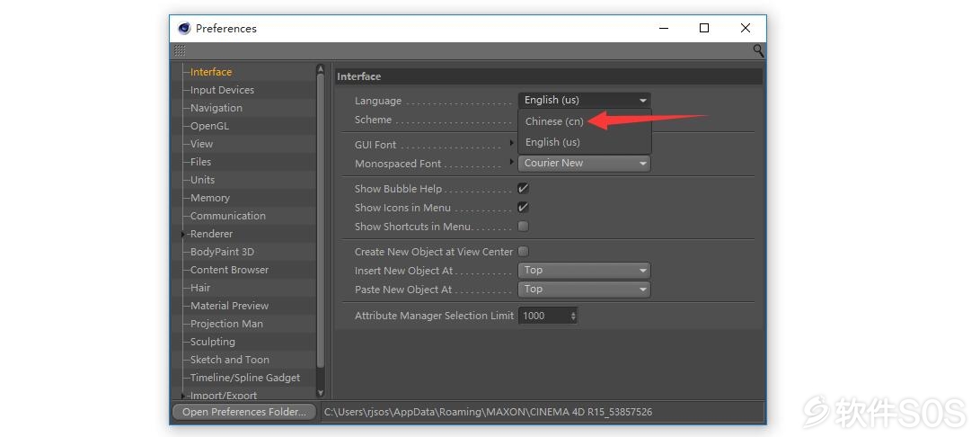The width and height of the screenshot is (980, 437).
Task: Click the search magnifier icon
Action: pos(758,50)
